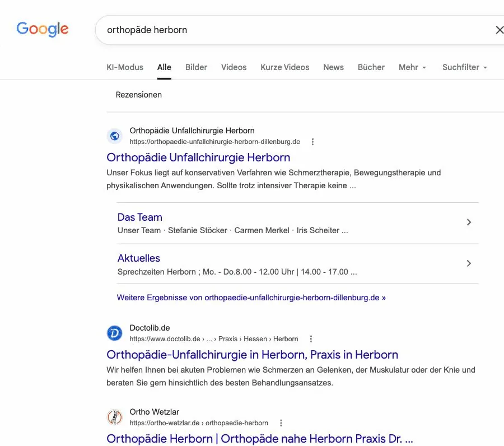Click the snippet 'Unser Team · Stefanie Stöcker'
The height and width of the screenshot is (446, 504).
tap(233, 230)
